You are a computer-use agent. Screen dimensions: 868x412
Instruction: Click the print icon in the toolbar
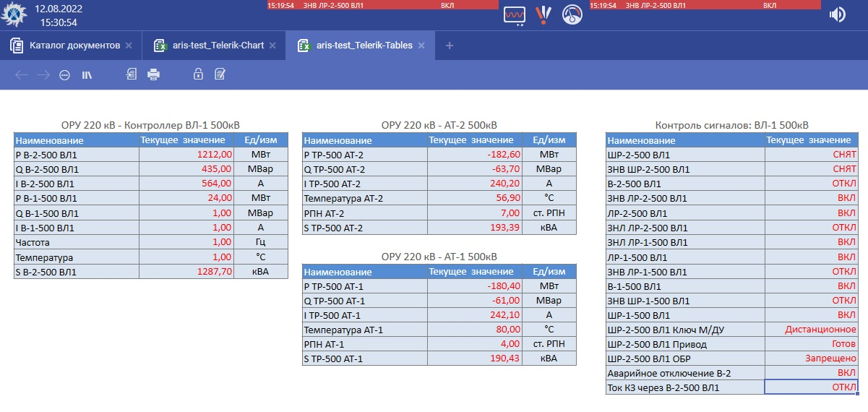pyautogui.click(x=153, y=74)
